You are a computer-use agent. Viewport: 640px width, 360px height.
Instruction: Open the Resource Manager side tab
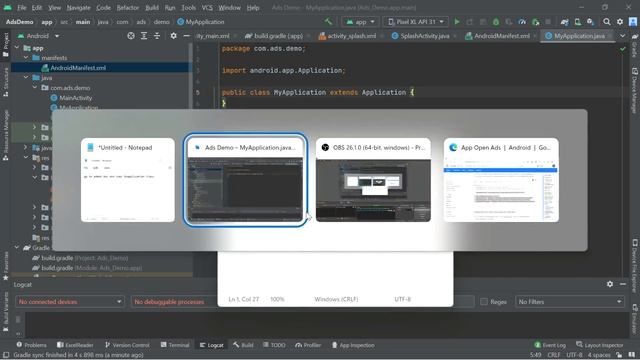click(x=5, y=135)
